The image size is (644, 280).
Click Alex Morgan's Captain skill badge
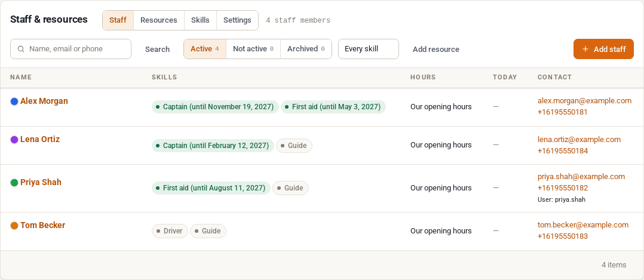(x=215, y=107)
